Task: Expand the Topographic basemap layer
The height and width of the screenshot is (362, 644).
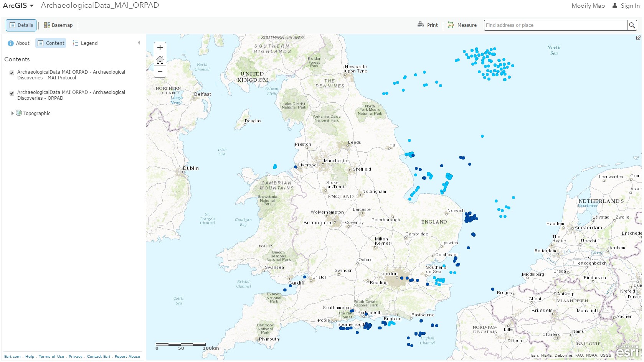Action: coord(12,114)
